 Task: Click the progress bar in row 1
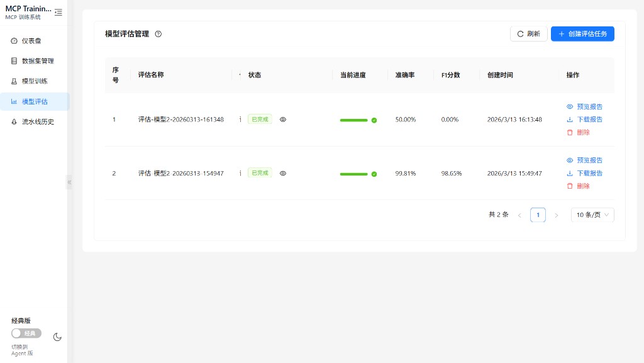pyautogui.click(x=353, y=120)
